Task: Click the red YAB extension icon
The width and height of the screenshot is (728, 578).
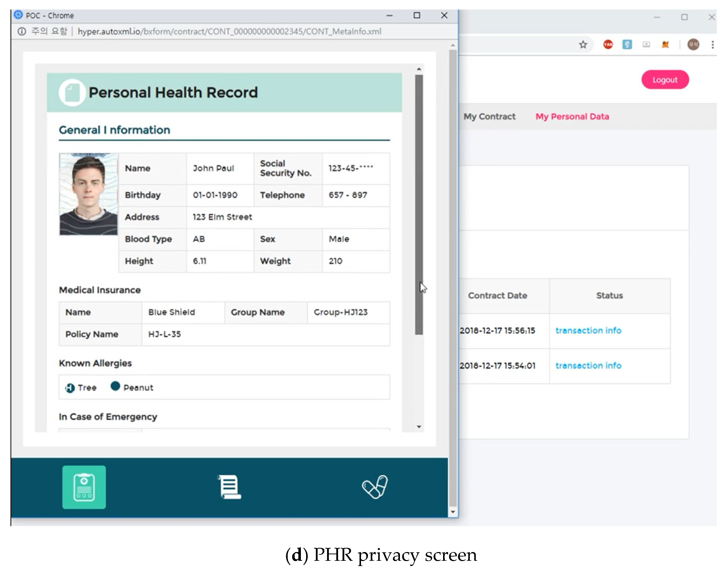Action: (x=608, y=45)
